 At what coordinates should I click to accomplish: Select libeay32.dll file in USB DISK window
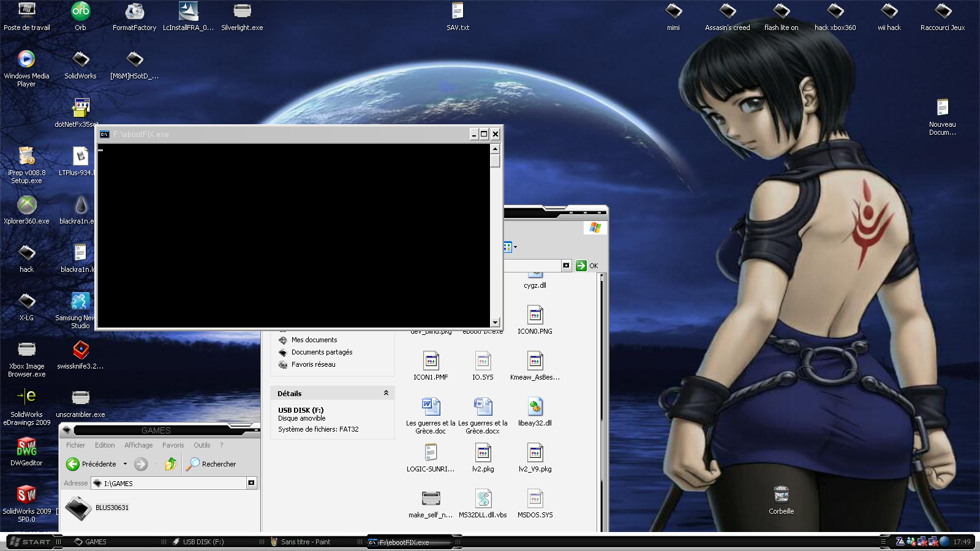point(535,411)
